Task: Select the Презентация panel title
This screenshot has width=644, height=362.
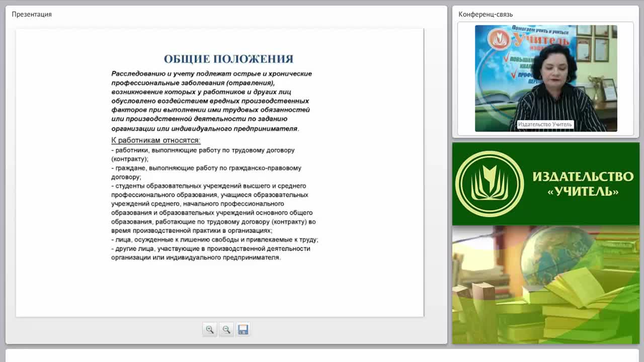Action: pos(32,14)
